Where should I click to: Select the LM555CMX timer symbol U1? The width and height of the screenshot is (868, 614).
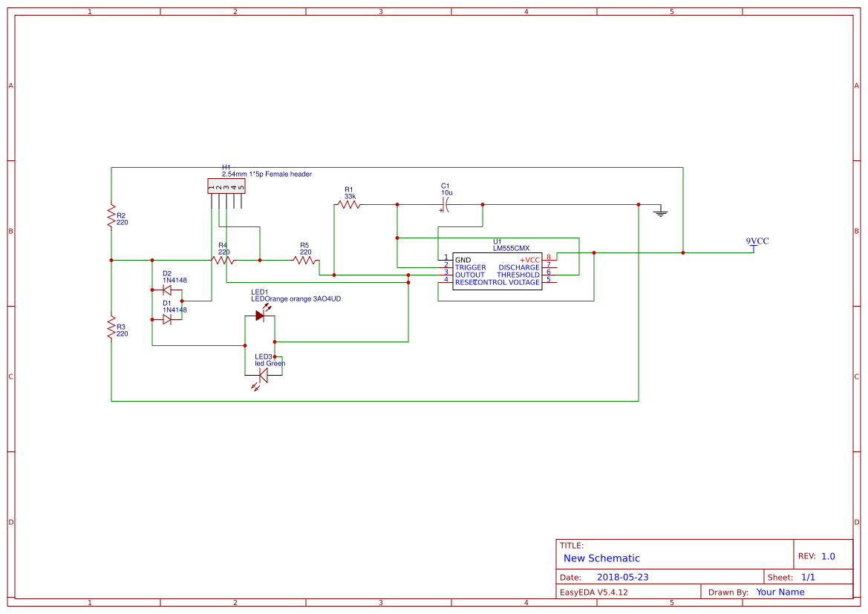(x=496, y=271)
